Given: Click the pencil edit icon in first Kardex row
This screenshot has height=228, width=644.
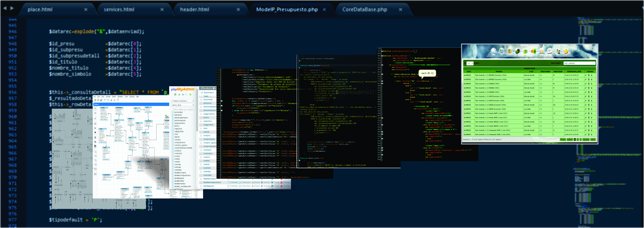Looking at the screenshot, I should pyautogui.click(x=585, y=75).
